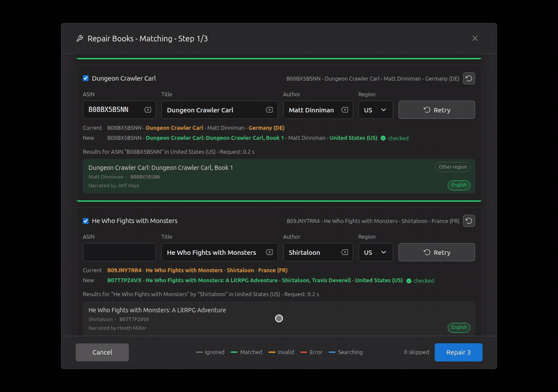The image size is (558, 392).
Task: Click the Searching legend label
Action: [x=350, y=352]
